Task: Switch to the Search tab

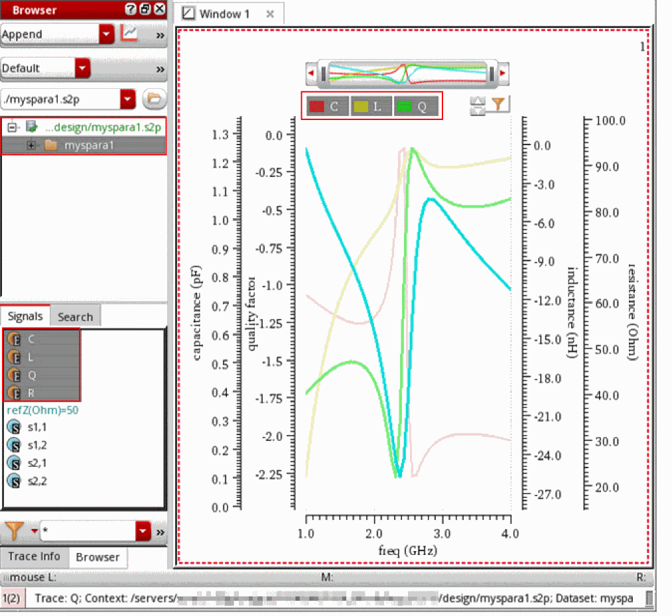Action: point(75,317)
